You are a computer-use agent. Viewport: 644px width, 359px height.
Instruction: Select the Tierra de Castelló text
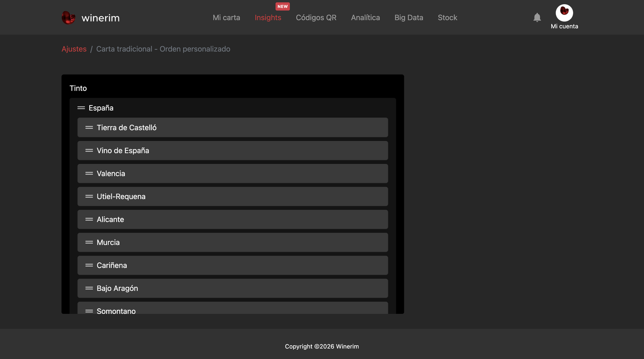pos(127,127)
